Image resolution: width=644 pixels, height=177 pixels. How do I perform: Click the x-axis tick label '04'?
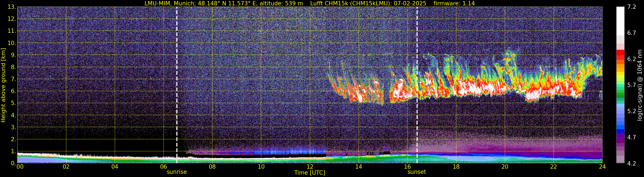[x=115, y=167]
